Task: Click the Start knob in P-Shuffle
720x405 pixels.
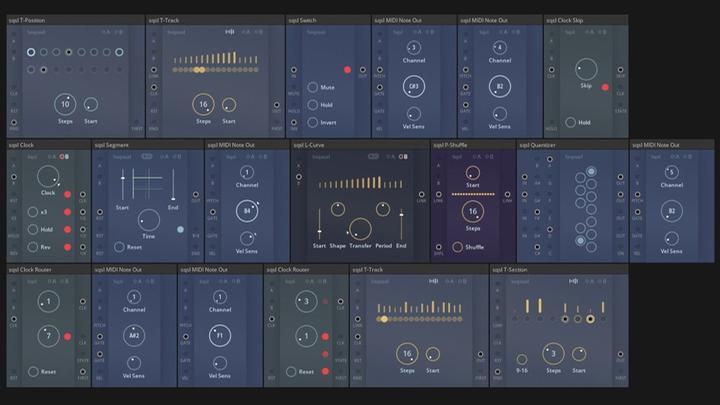Action: click(472, 173)
